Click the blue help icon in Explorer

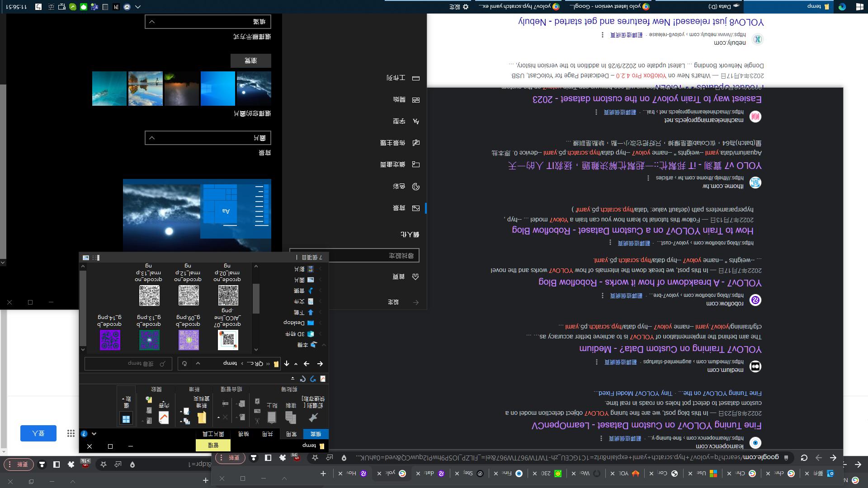(x=84, y=434)
